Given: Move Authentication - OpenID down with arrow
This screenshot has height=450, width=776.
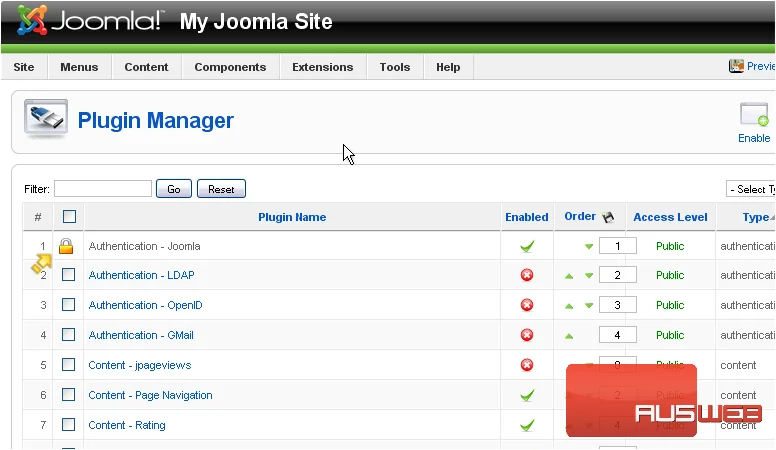Looking at the screenshot, I should pos(588,306).
